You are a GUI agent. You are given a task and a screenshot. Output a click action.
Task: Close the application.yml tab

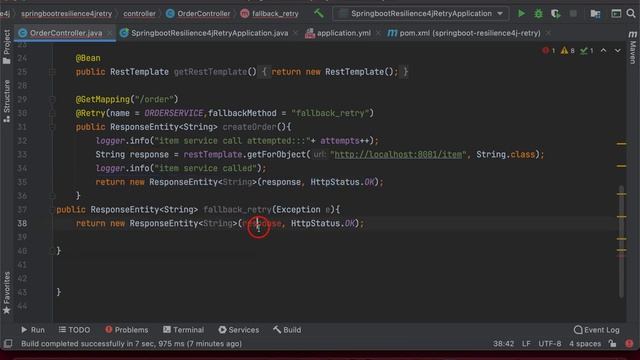pyautogui.click(x=378, y=33)
